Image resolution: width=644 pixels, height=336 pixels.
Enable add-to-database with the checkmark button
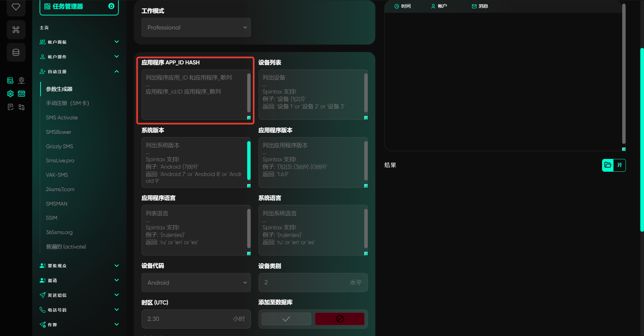click(x=286, y=319)
